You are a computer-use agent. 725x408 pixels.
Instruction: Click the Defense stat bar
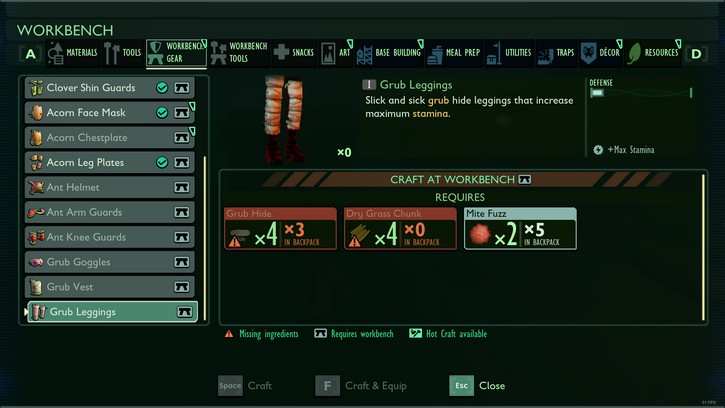(640, 93)
